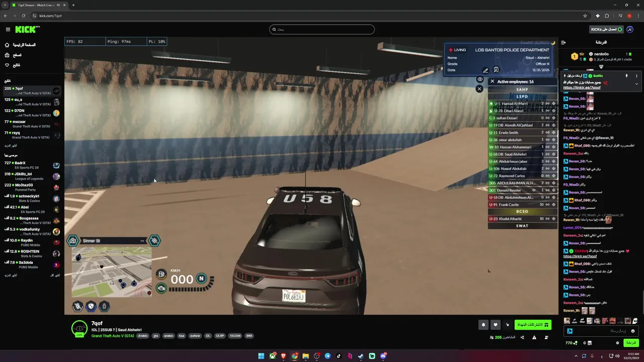Open recommended channel schneckyirl

click(31, 199)
